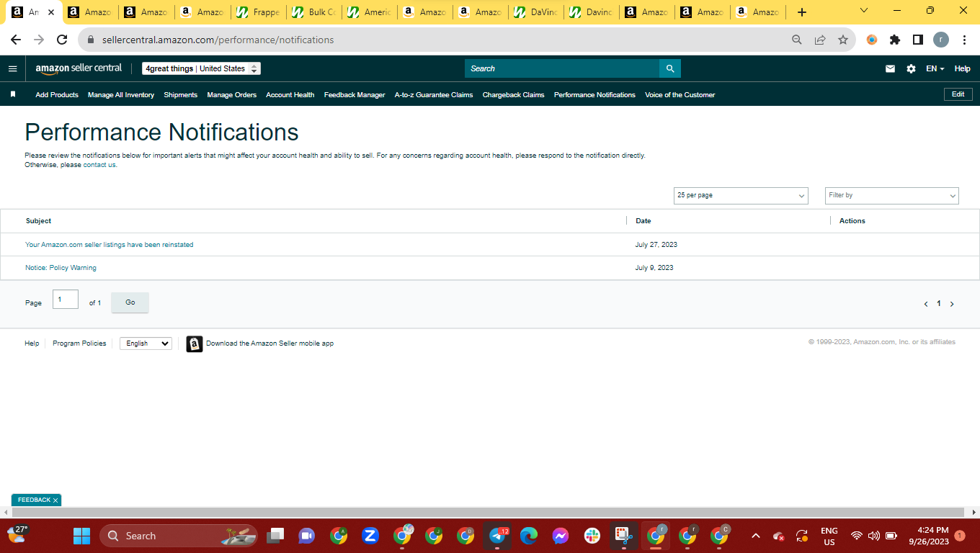Click the FEEDBACK button
980x553 pixels.
[x=34, y=500]
